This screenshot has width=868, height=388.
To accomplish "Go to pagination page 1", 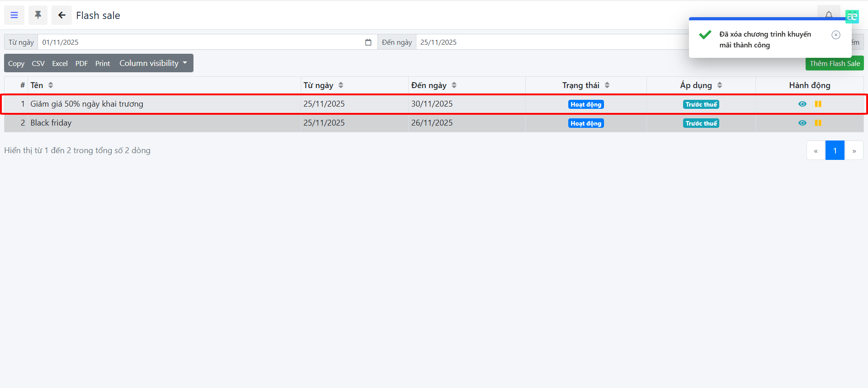I will point(835,150).
